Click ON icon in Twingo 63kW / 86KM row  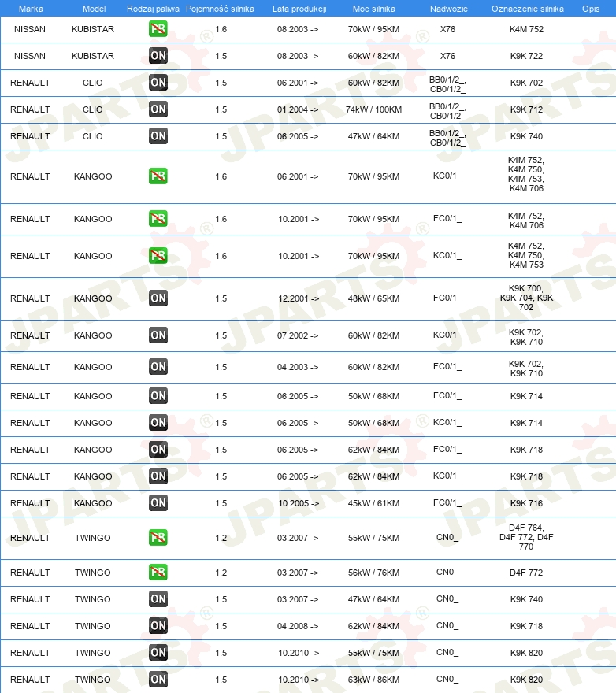(x=158, y=680)
